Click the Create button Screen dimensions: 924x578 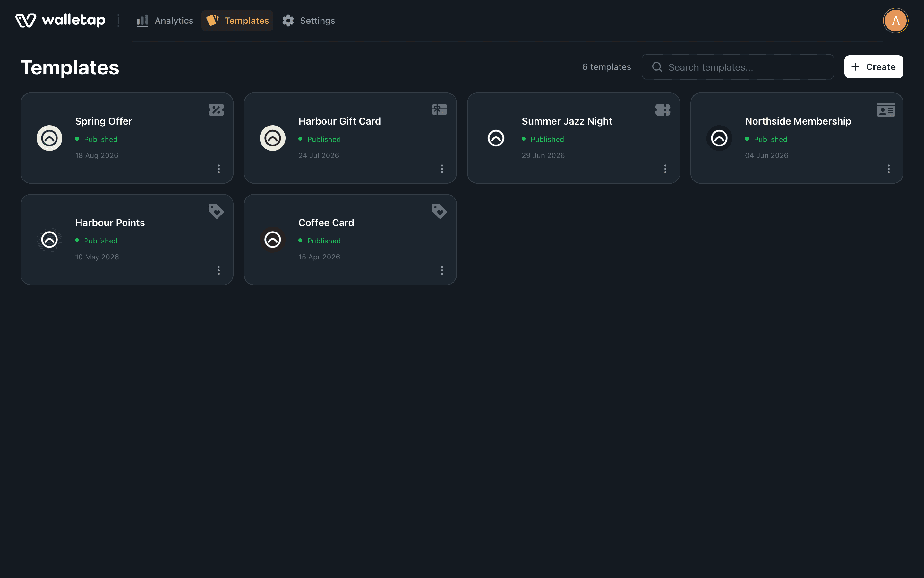click(874, 67)
